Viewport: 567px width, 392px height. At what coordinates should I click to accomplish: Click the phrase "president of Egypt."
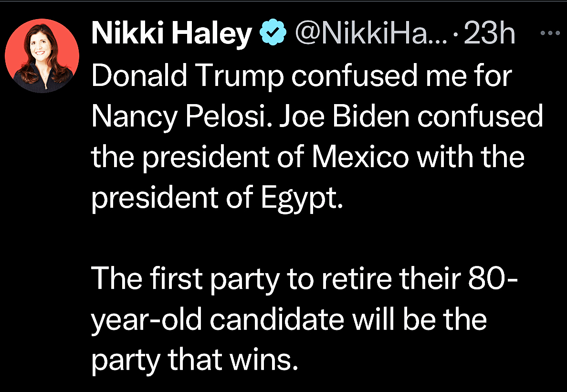pyautogui.click(x=217, y=198)
